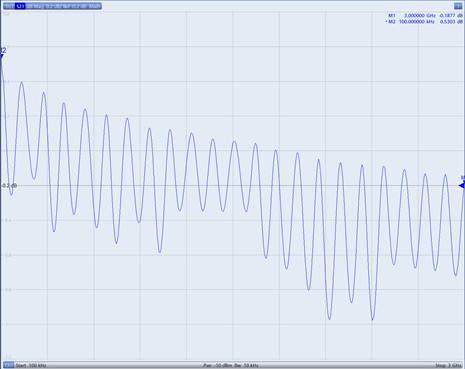Screen dimensions: 465x369
Task: Click the right end of the trace header strip
Action: 96,6
